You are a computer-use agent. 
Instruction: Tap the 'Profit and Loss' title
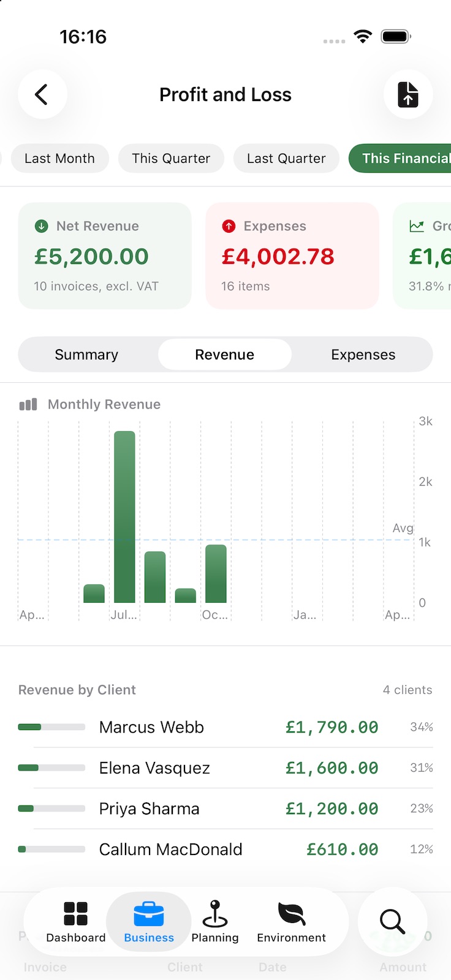225,94
